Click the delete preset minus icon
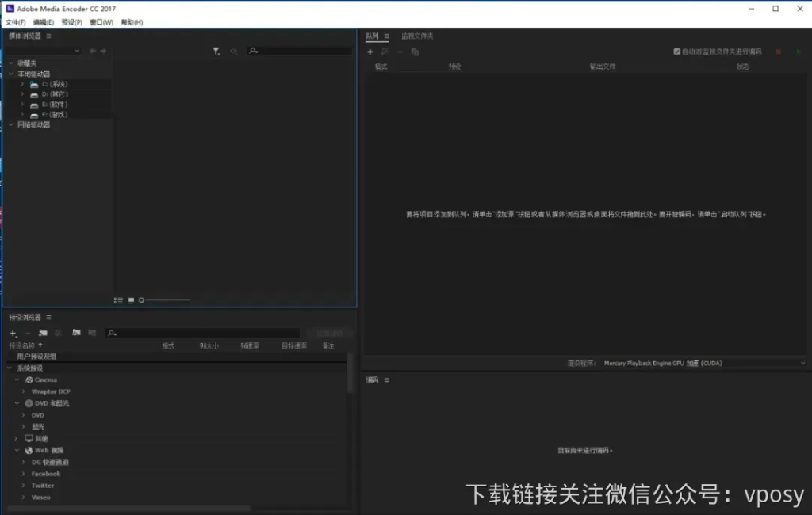812x515 pixels. 28,334
